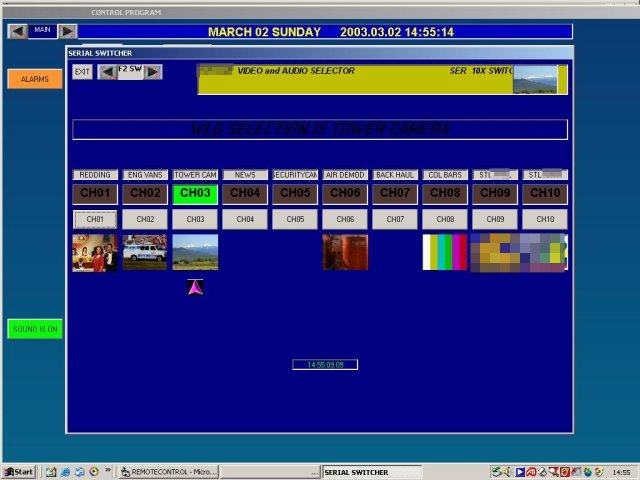This screenshot has width=640, height=480.
Task: Click the pink up-arrow selection marker
Action: (195, 288)
